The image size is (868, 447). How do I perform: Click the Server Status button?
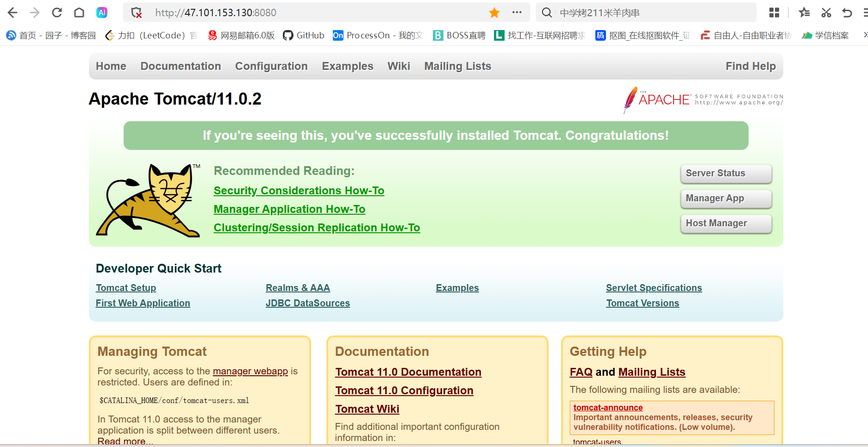pyautogui.click(x=726, y=174)
